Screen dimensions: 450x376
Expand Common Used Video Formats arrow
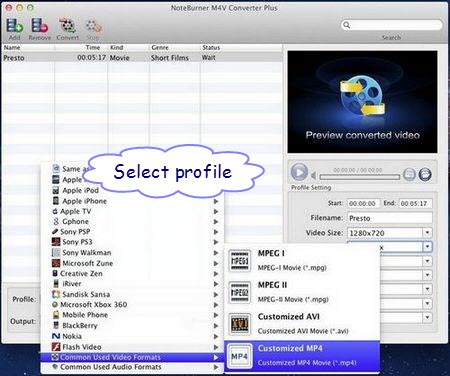[216, 357]
